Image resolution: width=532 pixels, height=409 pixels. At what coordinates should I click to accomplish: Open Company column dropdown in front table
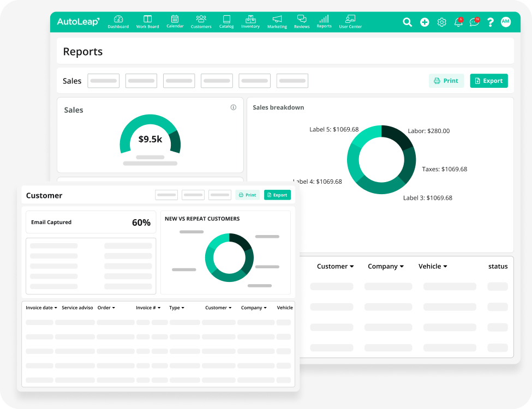pos(254,308)
